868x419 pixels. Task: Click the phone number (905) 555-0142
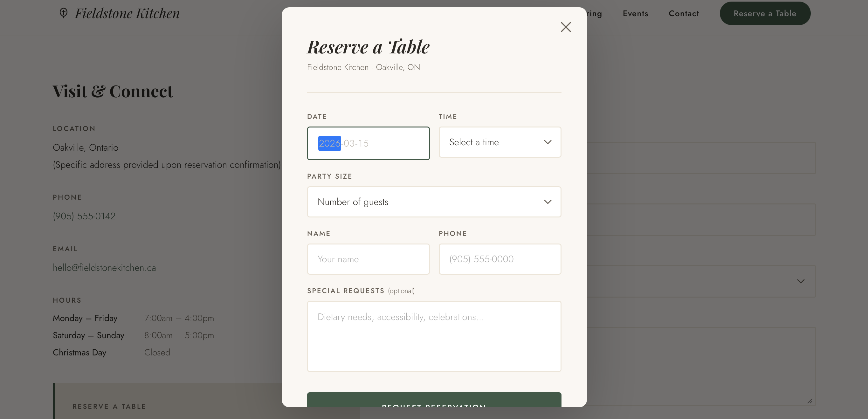pos(84,216)
